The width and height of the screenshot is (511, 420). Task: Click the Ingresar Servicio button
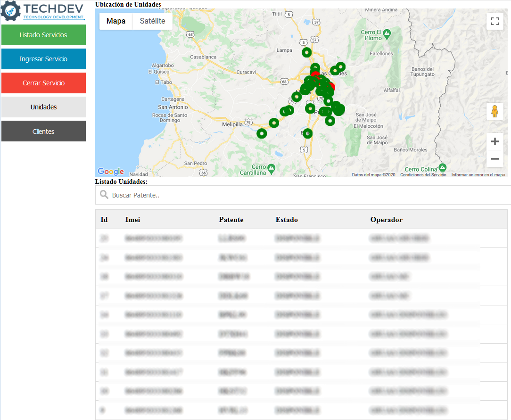click(44, 59)
